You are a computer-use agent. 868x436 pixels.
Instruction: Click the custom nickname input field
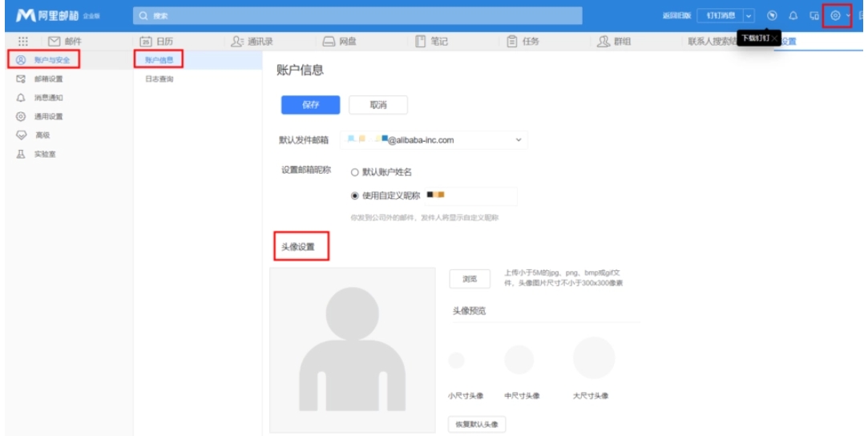point(470,196)
